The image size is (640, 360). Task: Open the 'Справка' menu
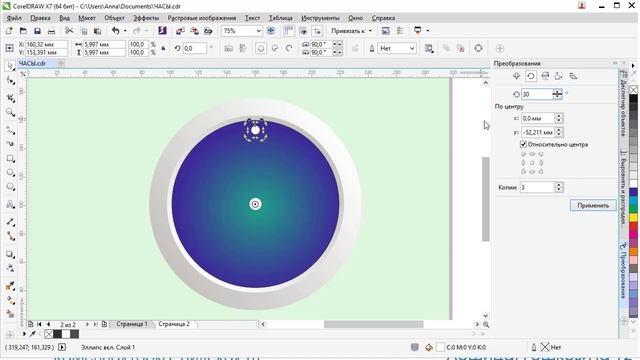[383, 18]
